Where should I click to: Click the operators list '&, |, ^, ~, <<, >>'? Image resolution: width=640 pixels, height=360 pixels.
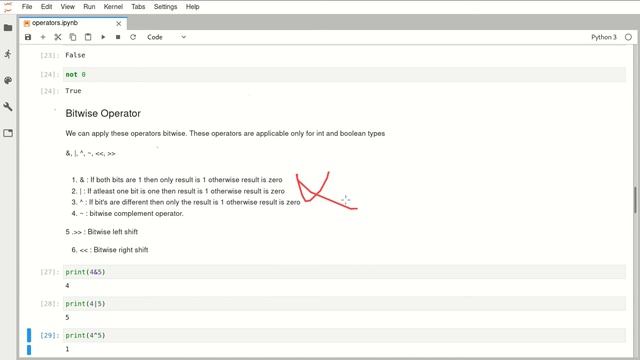pos(90,153)
